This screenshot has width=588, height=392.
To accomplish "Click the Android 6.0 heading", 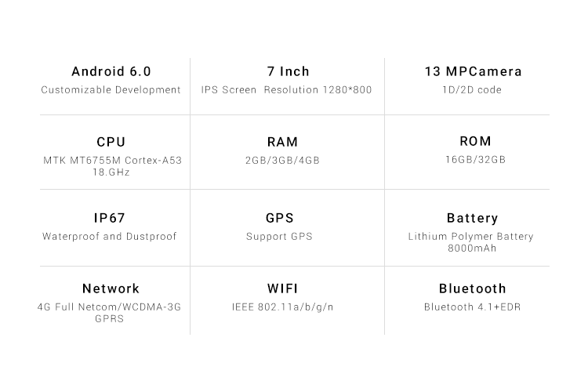I will pyautogui.click(x=111, y=71).
